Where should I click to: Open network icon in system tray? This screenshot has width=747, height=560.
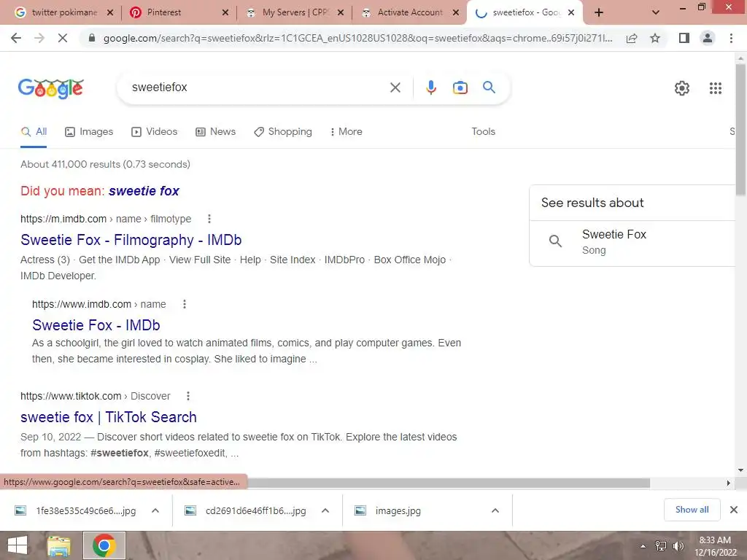(661, 545)
